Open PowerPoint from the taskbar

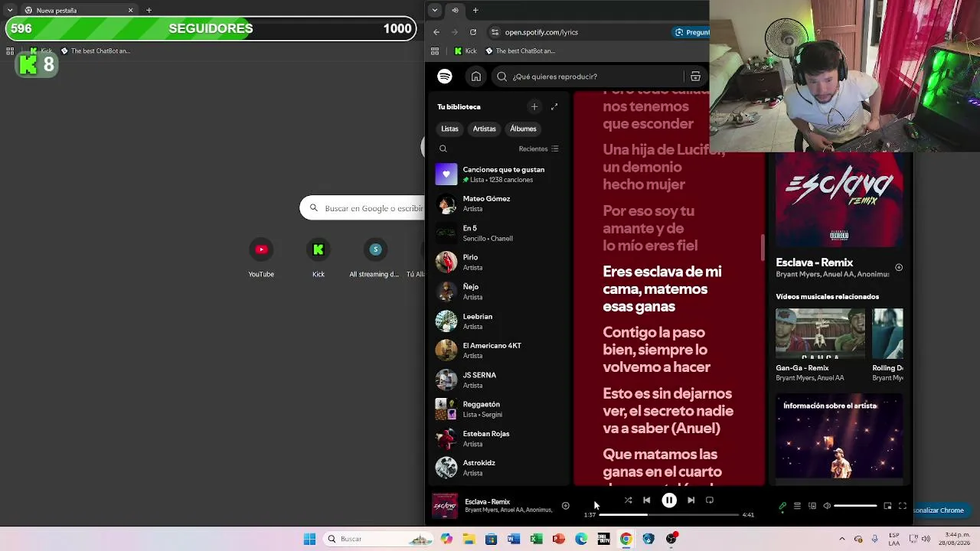(x=559, y=539)
